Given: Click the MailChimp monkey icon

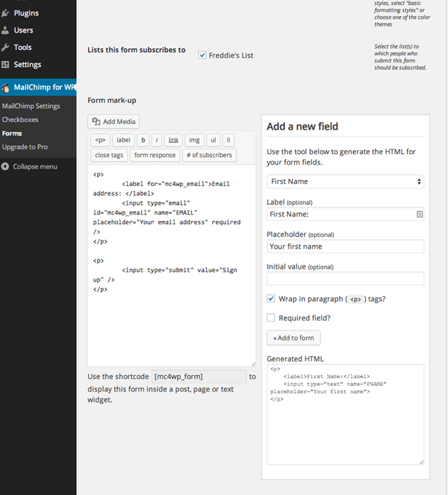Looking at the screenshot, I should [6, 87].
